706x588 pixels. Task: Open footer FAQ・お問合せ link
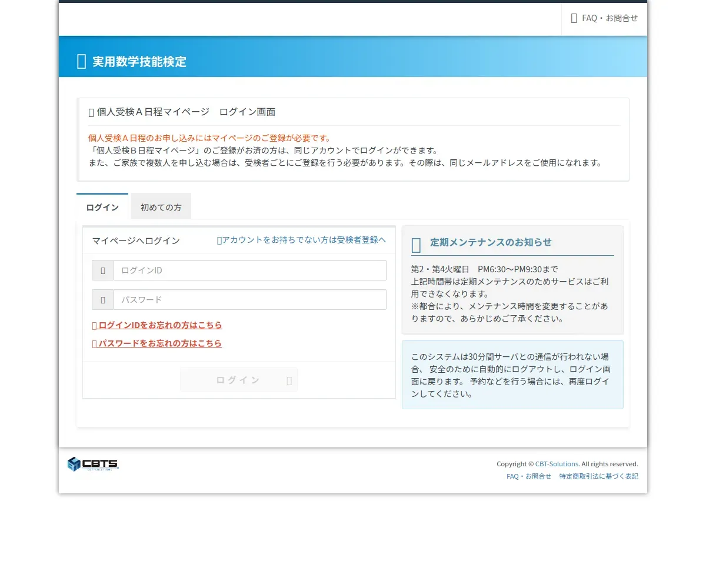[529, 476]
